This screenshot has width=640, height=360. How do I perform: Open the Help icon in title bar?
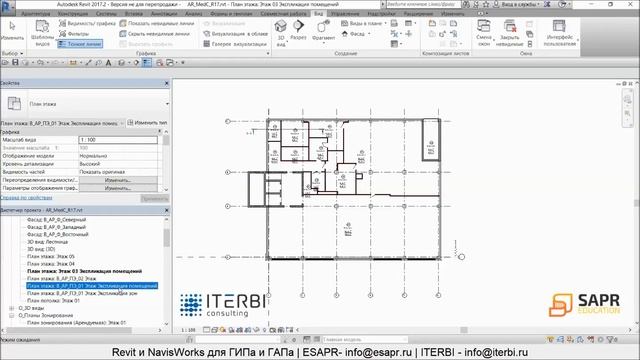562,4
